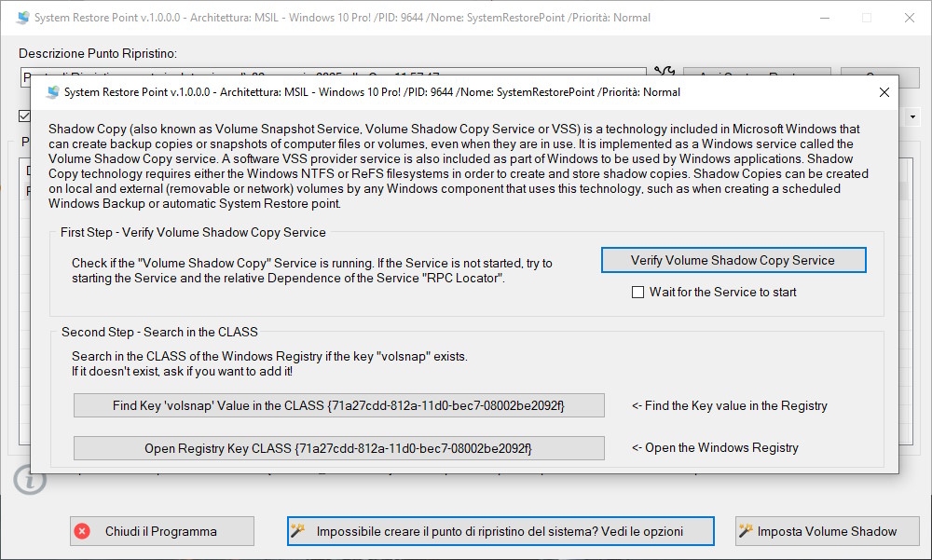Click 'Second Step - Search in the CLASS' label
This screenshot has width=932, height=560.
point(160,333)
